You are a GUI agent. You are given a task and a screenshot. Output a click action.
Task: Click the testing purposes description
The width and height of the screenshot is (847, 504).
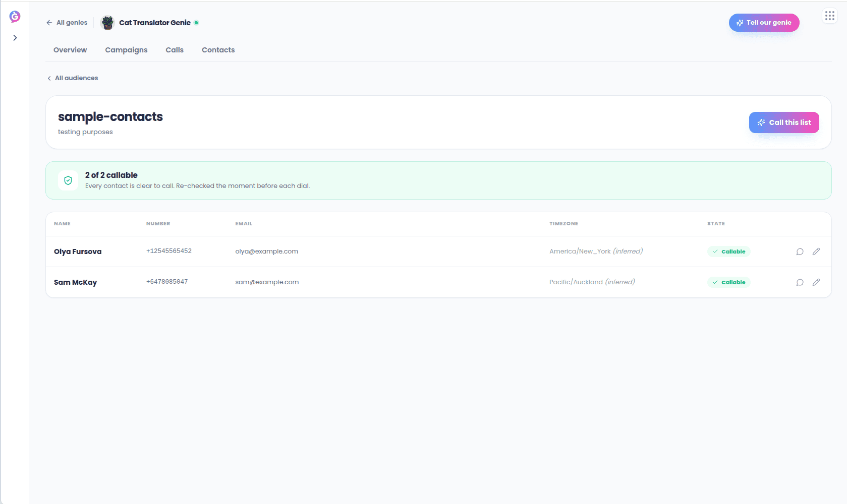coord(85,132)
